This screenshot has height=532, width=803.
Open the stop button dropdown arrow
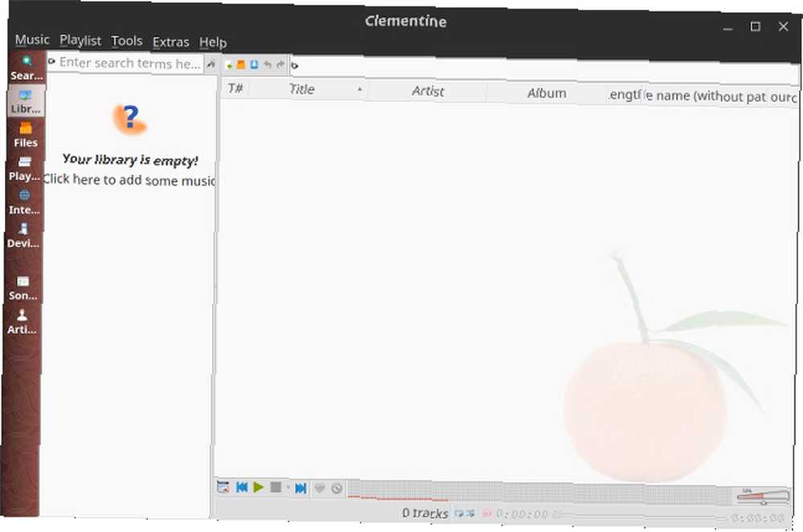(287, 488)
